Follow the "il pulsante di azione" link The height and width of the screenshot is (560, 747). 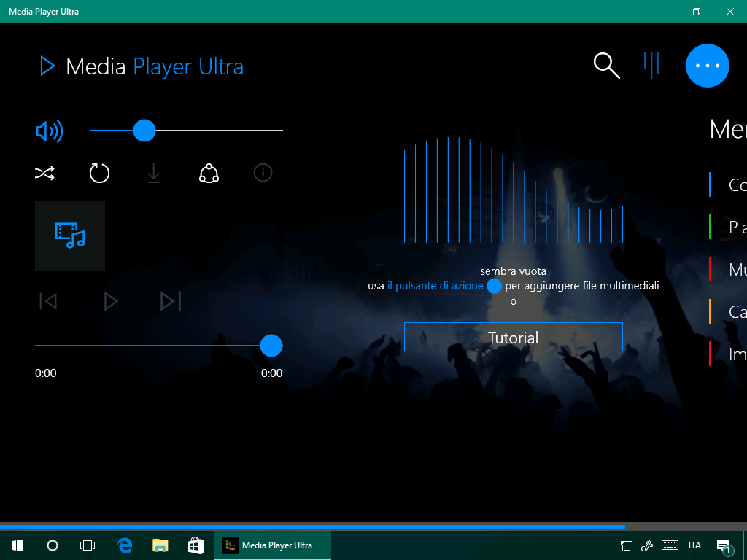(x=436, y=286)
